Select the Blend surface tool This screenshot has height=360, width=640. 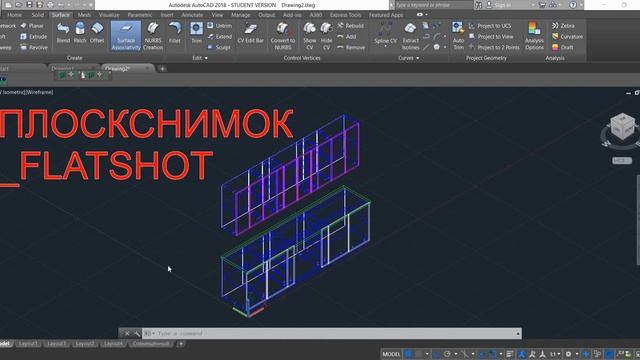tap(63, 33)
